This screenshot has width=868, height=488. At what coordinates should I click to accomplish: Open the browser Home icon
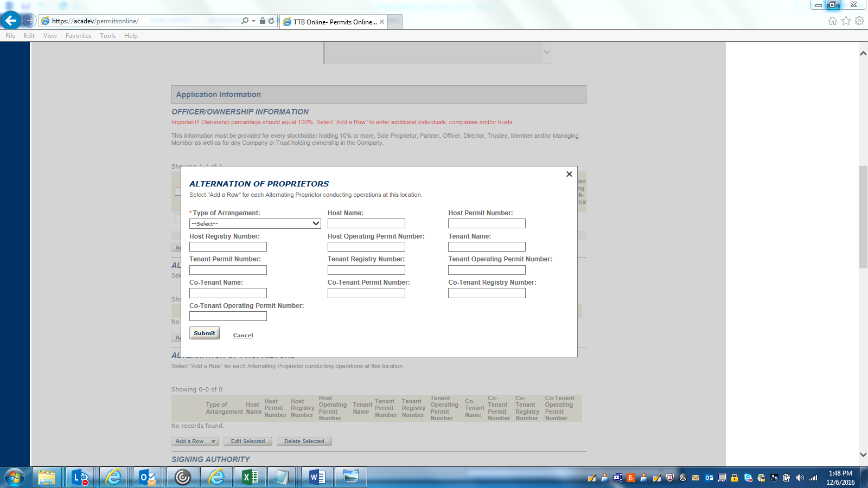point(833,21)
